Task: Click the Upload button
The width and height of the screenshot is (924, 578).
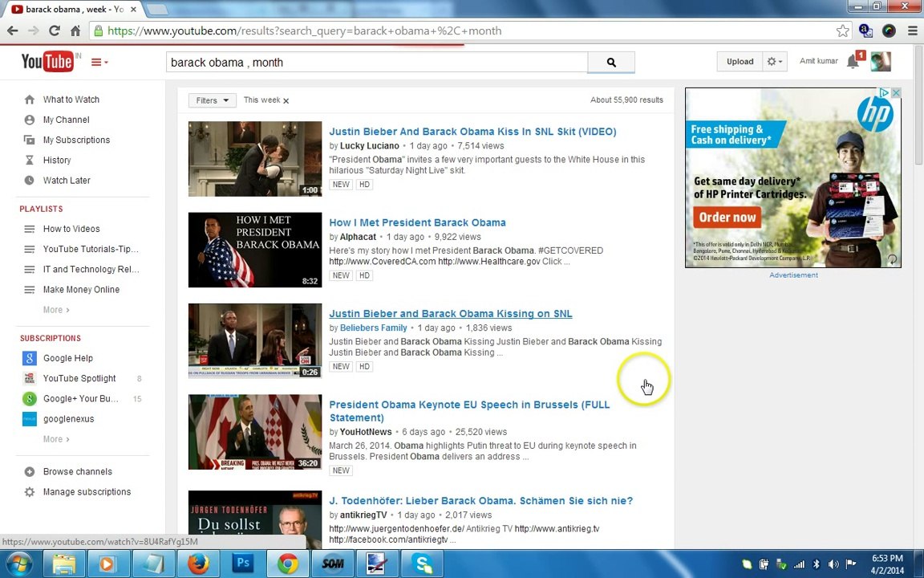Action: coord(740,61)
